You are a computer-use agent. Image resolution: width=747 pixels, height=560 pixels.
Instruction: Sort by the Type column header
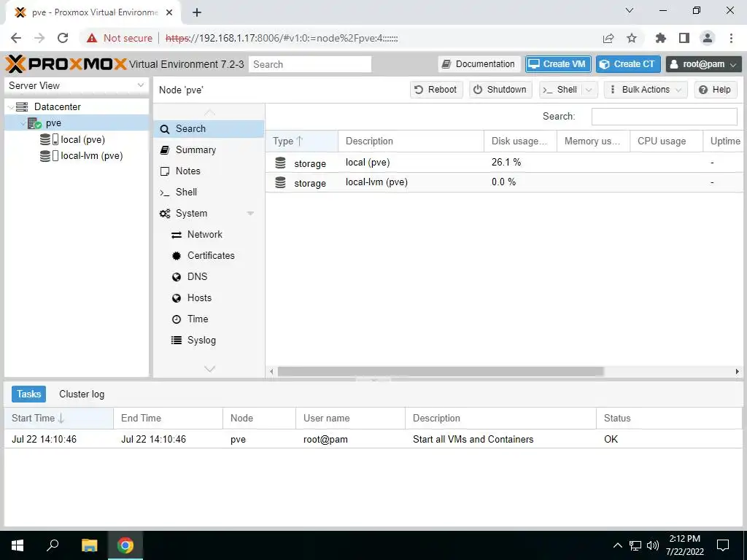pyautogui.click(x=301, y=141)
